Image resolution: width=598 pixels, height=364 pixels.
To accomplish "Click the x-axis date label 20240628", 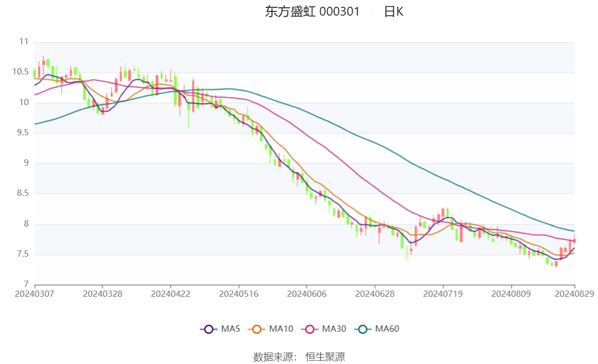I will [375, 294].
